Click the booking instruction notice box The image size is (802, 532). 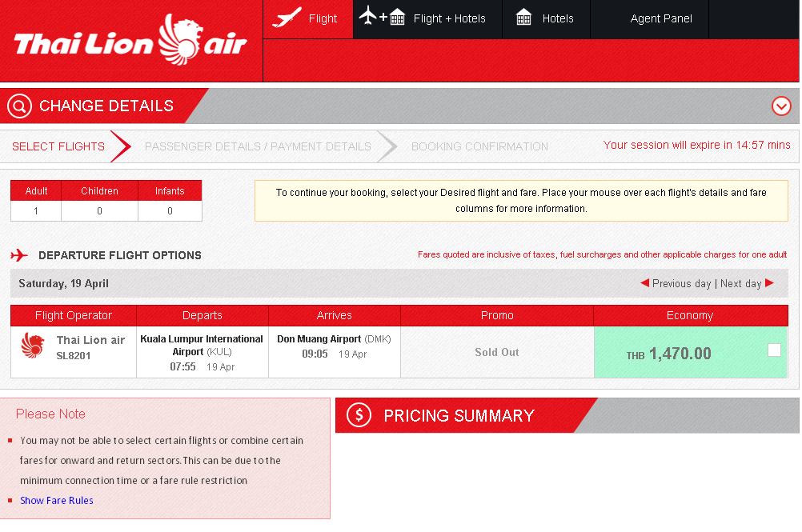pos(521,200)
